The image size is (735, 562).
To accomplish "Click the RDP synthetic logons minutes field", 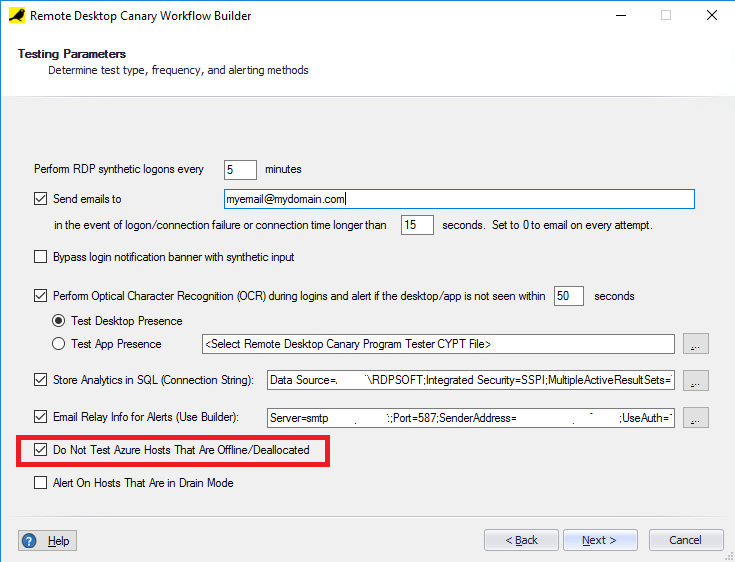I will pos(240,170).
